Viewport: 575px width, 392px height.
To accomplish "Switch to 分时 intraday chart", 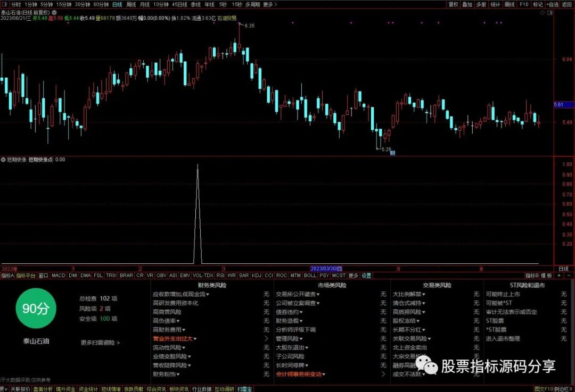I will (x=16, y=4).
